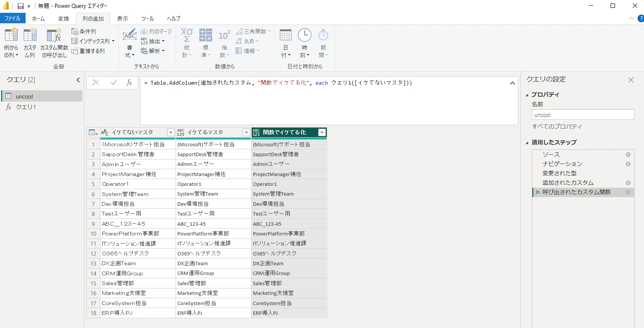The width and height of the screenshot is (644, 328).
Task: Open Information (情報) menu
Action: [248, 51]
